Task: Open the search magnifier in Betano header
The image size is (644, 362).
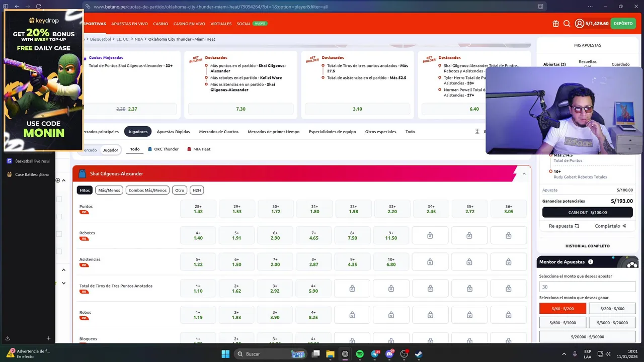Action: [x=567, y=24]
